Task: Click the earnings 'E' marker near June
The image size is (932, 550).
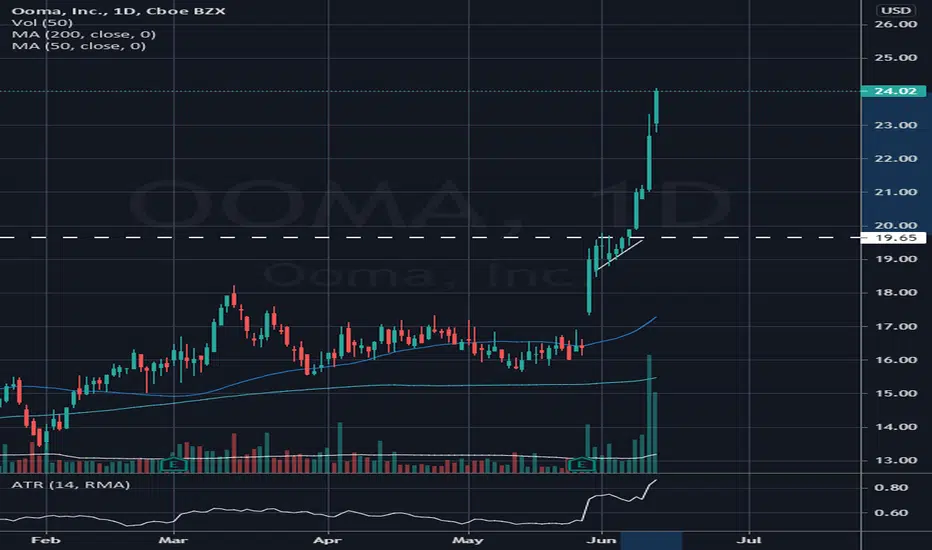Action: [582, 464]
